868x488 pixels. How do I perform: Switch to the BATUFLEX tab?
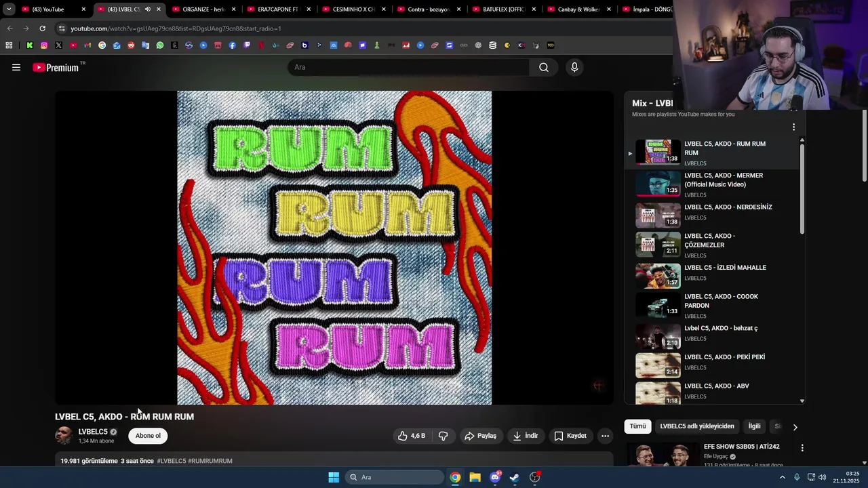point(504,9)
